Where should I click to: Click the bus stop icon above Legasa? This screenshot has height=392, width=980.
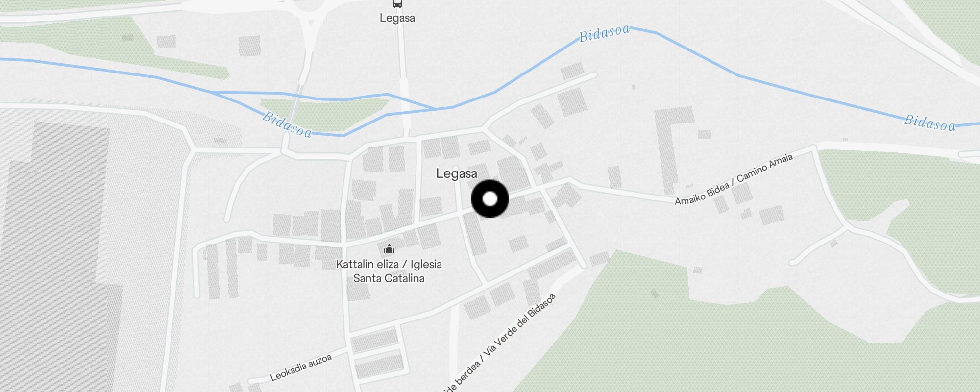coord(397,3)
